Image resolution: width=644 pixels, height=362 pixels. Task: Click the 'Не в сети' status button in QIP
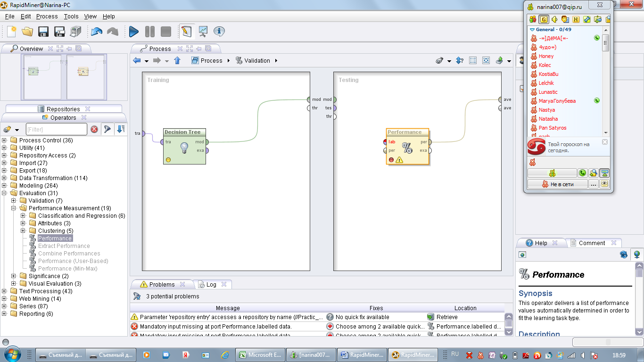click(558, 184)
